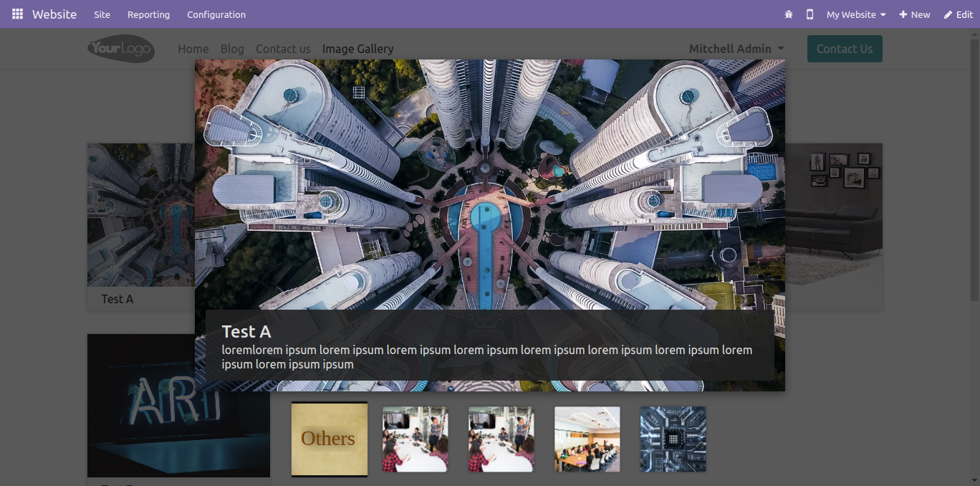Click the lorem ipsum caption description
Viewport: 980px width, 486px height.
(487, 357)
